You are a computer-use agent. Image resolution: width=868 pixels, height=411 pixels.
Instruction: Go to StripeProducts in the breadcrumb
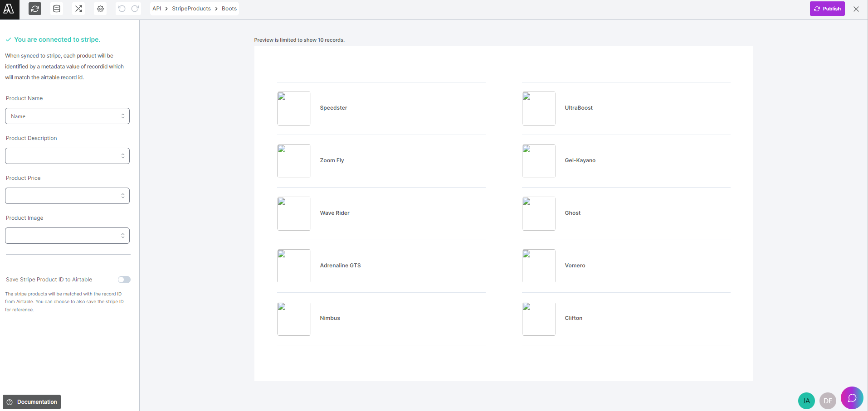[191, 9]
